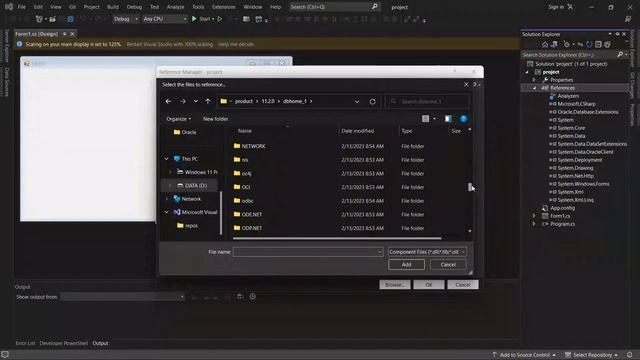Open the Tools menu

tap(198, 7)
